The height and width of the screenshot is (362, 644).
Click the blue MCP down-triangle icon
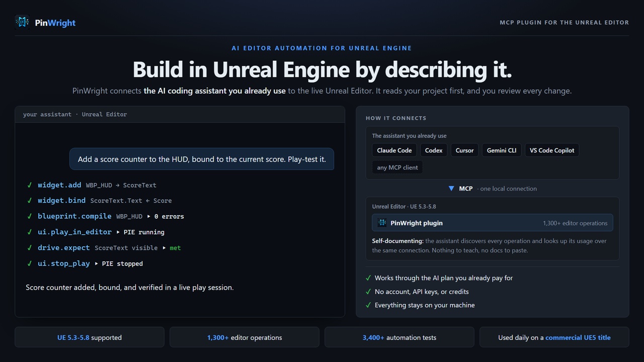click(451, 189)
